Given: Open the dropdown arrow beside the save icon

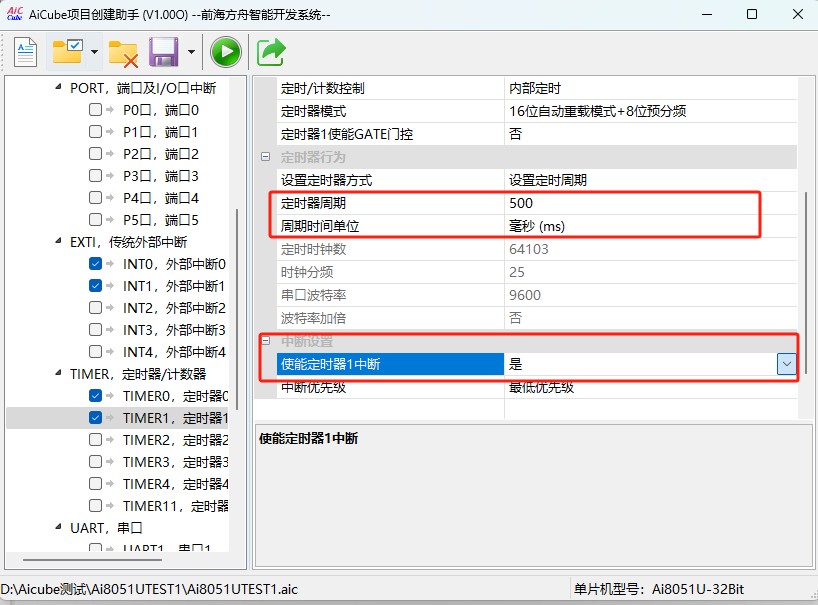Looking at the screenshot, I should pyautogui.click(x=191, y=52).
